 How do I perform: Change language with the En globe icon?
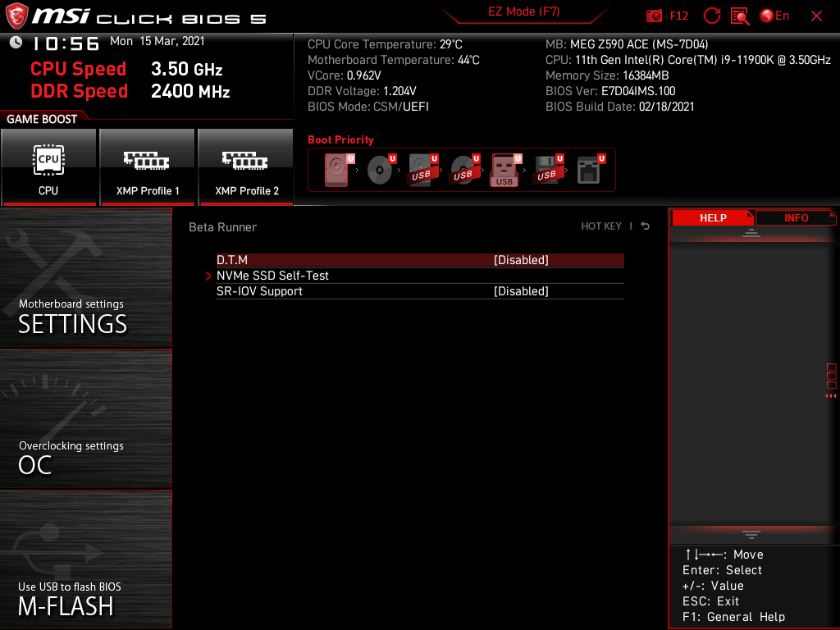[774, 16]
